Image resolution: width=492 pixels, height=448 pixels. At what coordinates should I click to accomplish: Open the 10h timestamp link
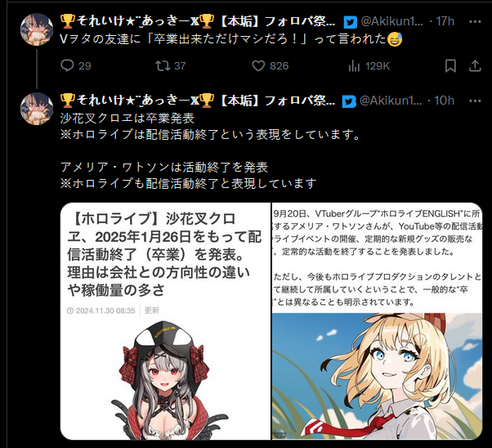pyautogui.click(x=444, y=101)
